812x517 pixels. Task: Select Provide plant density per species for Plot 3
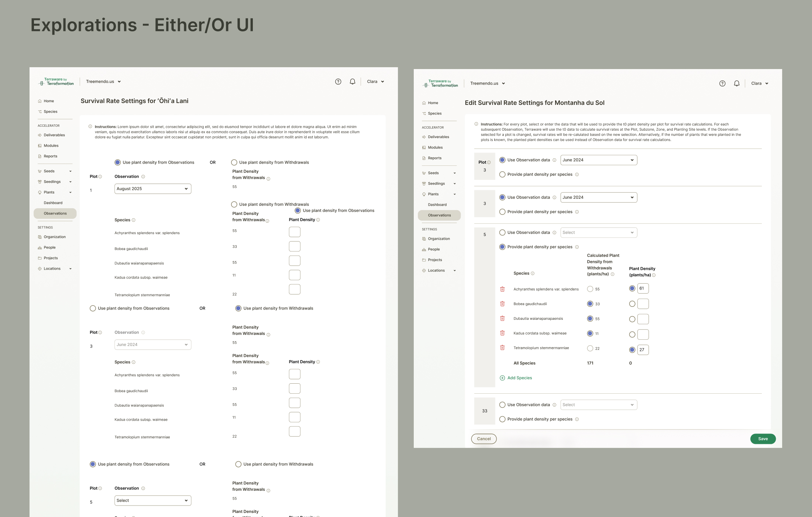pos(502,174)
